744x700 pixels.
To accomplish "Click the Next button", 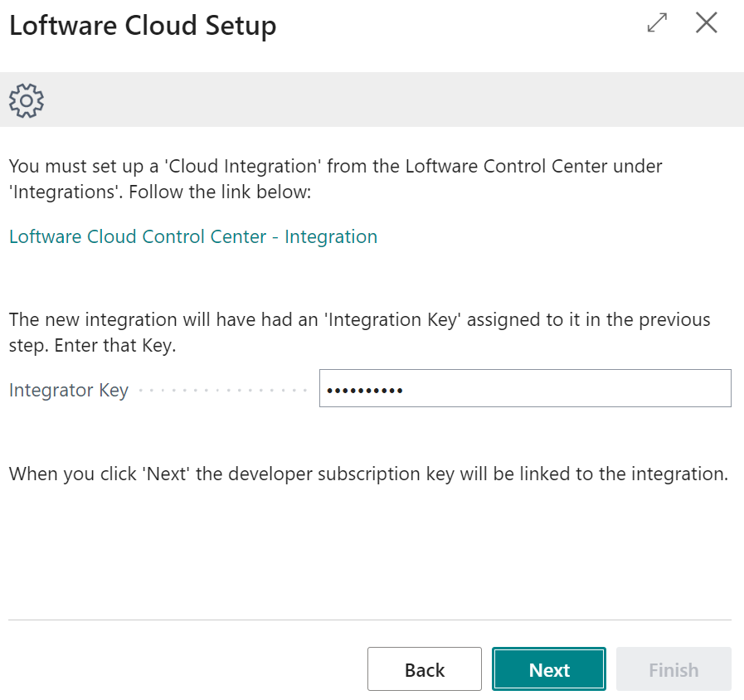I will (548, 668).
